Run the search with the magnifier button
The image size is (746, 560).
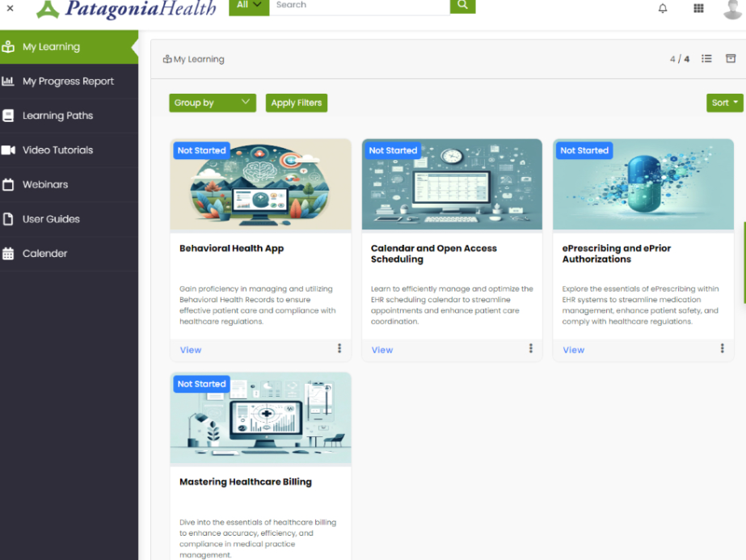point(462,6)
